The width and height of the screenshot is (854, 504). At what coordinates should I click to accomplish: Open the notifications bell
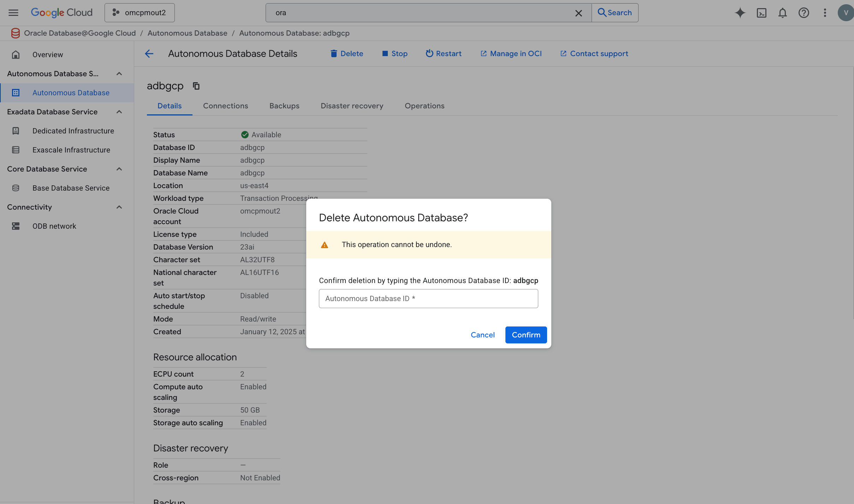point(783,13)
